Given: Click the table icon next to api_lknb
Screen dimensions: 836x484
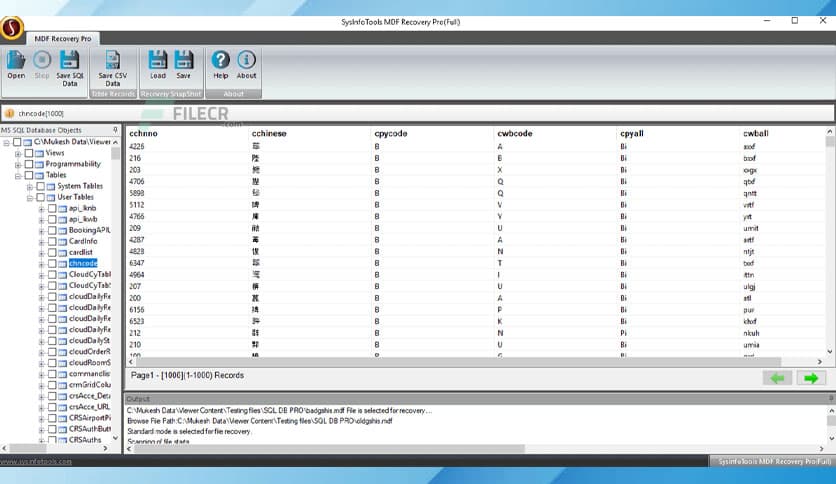Looking at the screenshot, I should (63, 208).
